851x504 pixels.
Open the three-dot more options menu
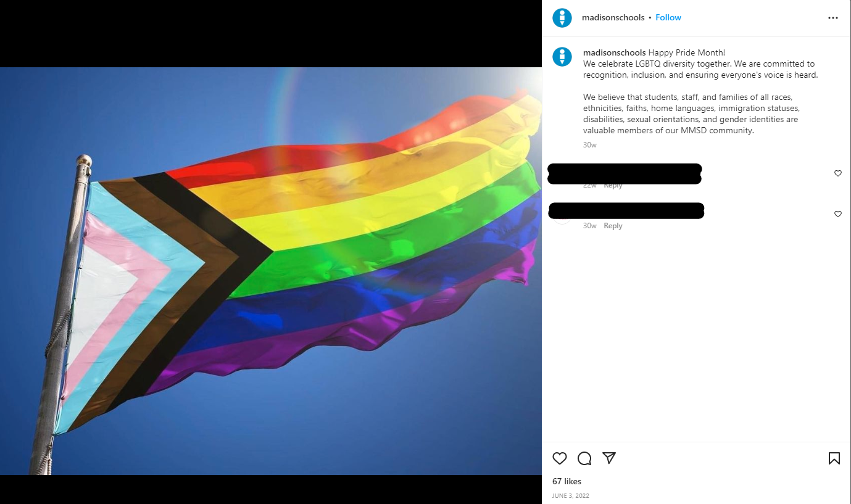(833, 18)
